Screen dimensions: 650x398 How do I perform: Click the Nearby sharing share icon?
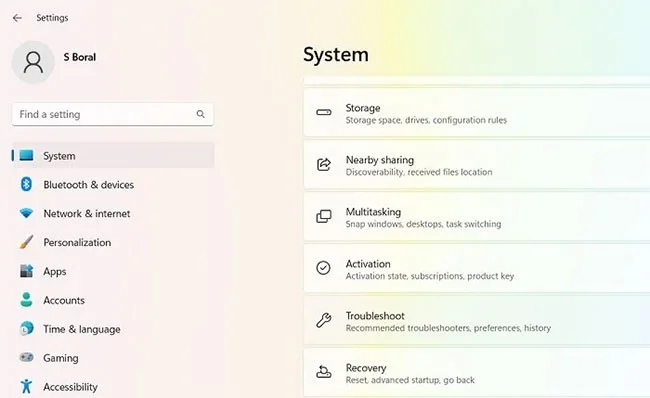click(x=324, y=165)
